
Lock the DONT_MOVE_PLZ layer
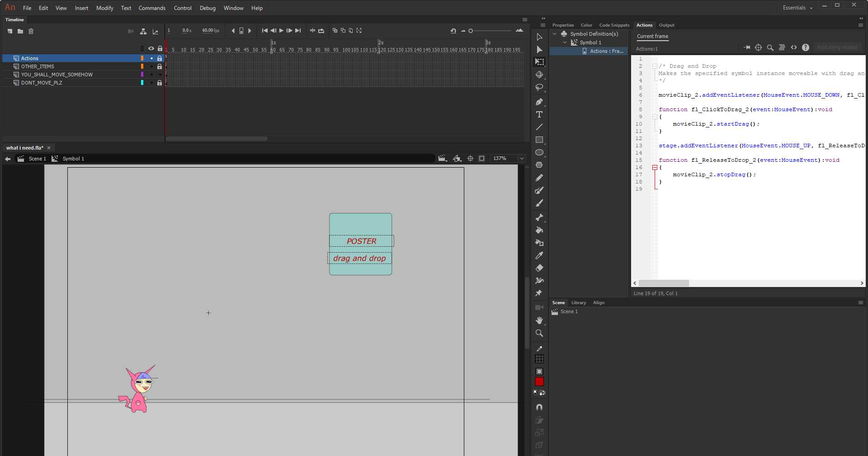159,83
